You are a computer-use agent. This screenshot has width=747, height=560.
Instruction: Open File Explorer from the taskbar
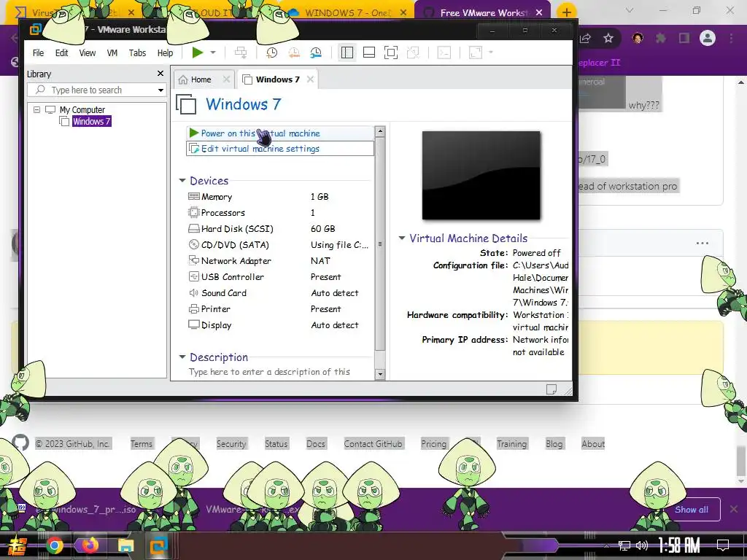click(125, 545)
